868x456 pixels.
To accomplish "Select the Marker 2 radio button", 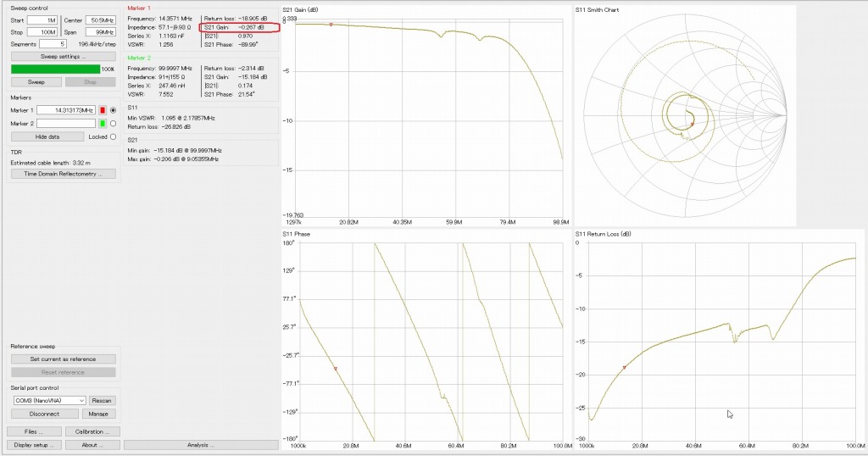I will (113, 124).
